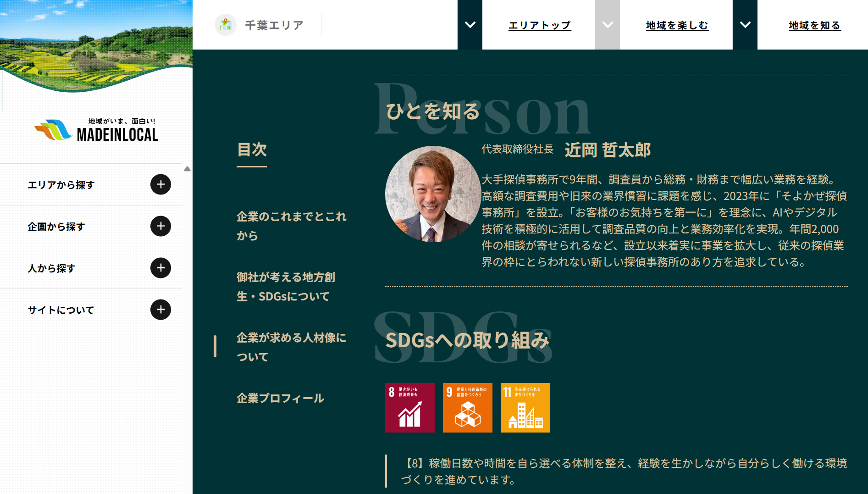The width and height of the screenshot is (868, 494).
Task: Jump to 企業が求める人材像について section
Action: 291,347
